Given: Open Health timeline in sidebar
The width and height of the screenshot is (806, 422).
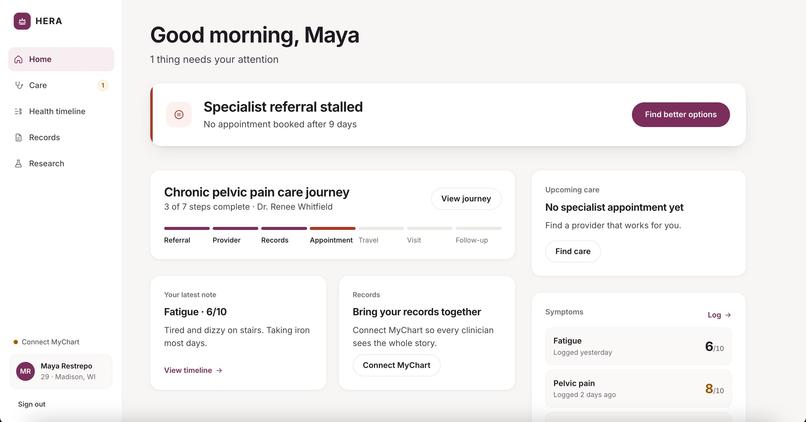Looking at the screenshot, I should point(61,112).
